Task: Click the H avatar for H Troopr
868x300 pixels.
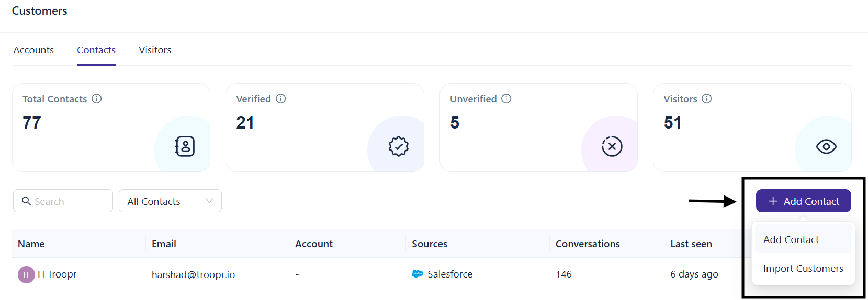Action: [x=26, y=274]
